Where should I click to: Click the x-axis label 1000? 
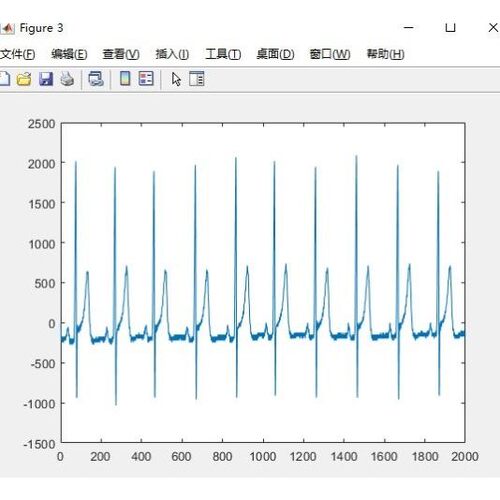(x=263, y=457)
